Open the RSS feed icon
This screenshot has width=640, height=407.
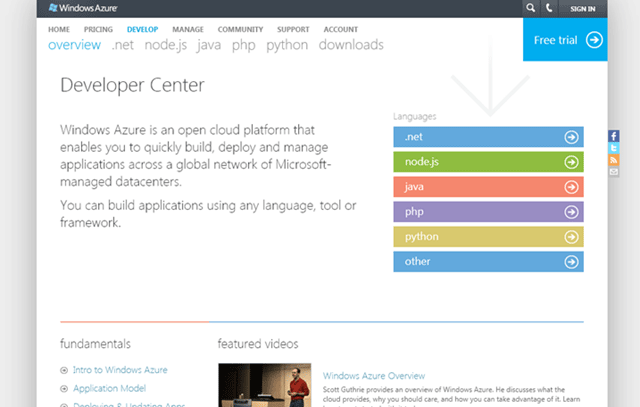coord(613,160)
